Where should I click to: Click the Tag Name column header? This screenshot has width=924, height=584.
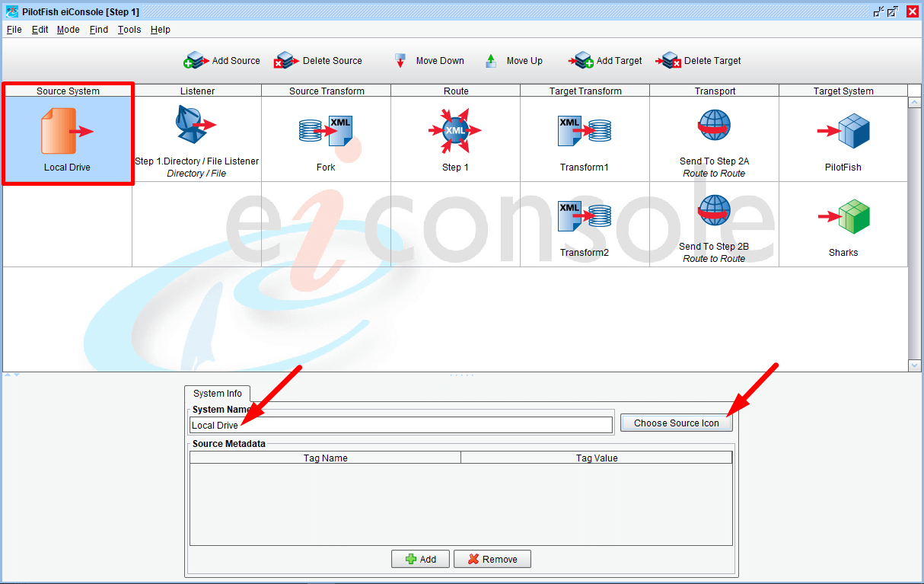tap(325, 458)
